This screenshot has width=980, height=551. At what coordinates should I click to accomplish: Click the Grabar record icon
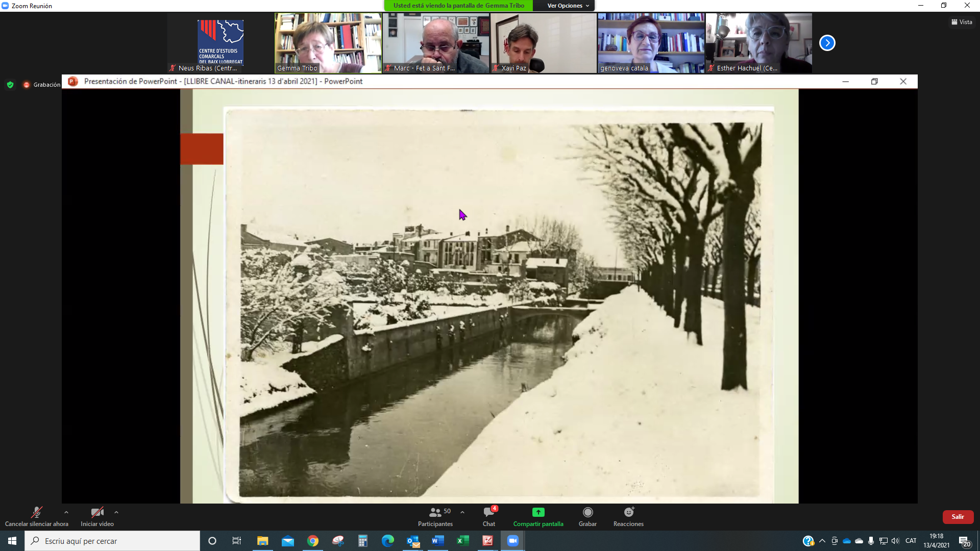click(x=587, y=512)
